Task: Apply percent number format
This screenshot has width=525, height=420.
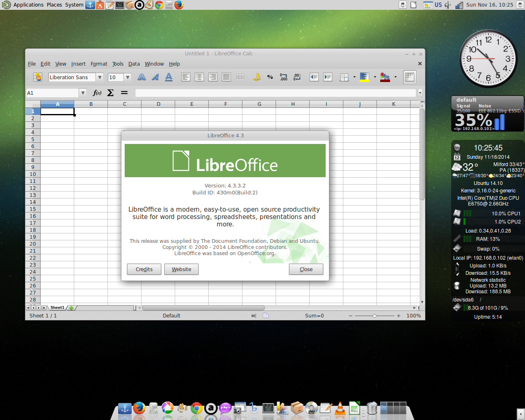Action: click(270, 77)
